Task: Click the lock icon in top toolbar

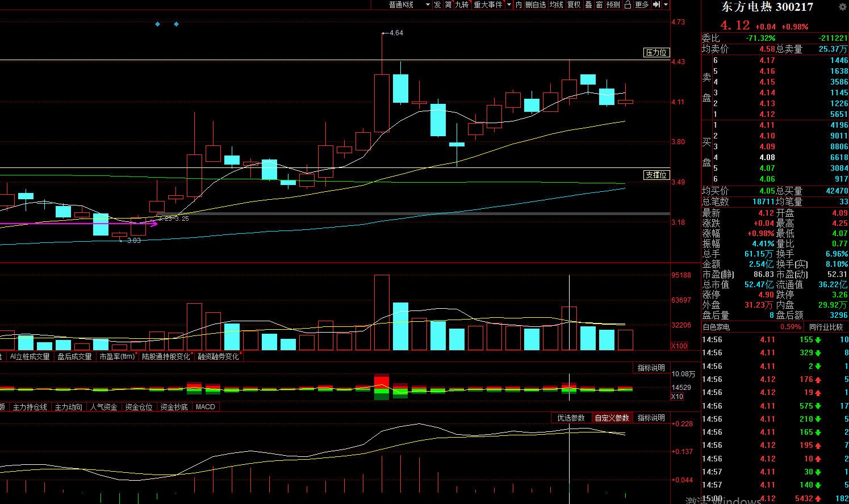Action: 628,5
